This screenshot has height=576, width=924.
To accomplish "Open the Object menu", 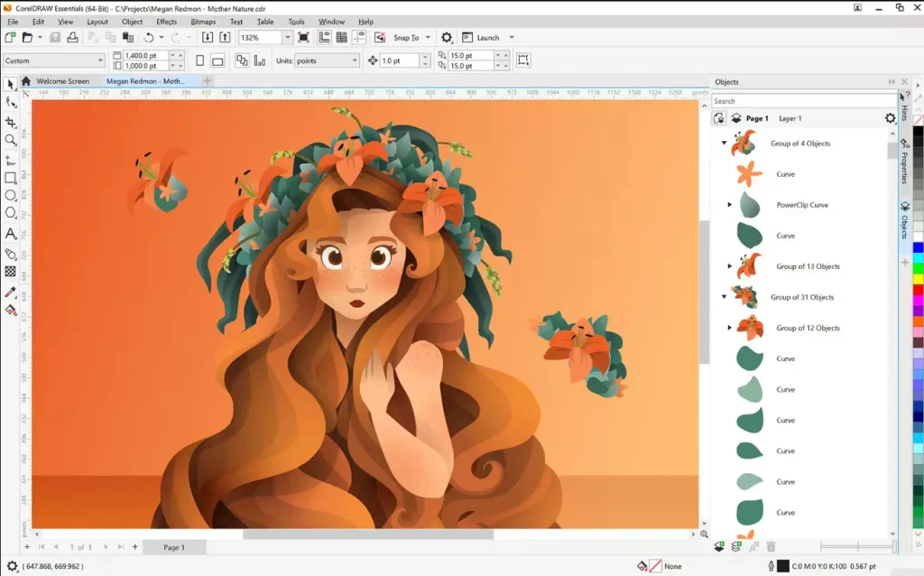I will [x=132, y=22].
